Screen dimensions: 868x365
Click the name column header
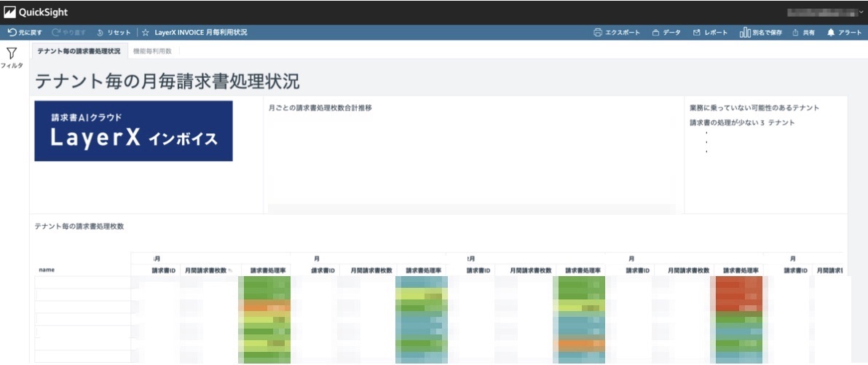[46, 270]
